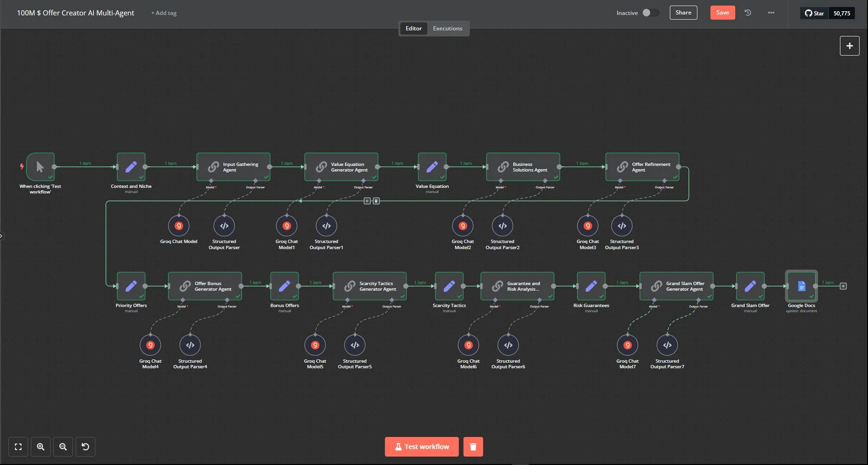Select the Editor tab
Screen dimensions: 868x465
(413, 29)
